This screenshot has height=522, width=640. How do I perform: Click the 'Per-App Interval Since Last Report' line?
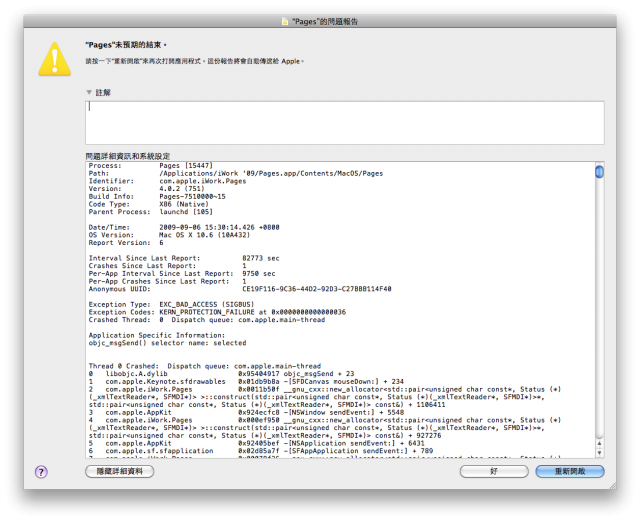click(182, 274)
